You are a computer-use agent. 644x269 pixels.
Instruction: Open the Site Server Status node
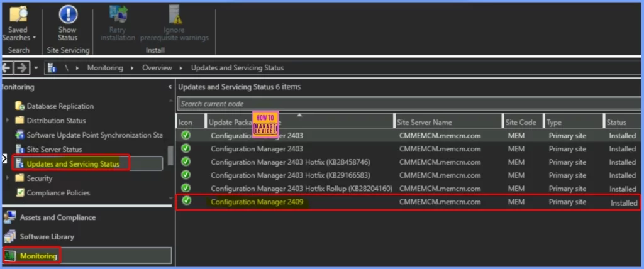point(54,150)
